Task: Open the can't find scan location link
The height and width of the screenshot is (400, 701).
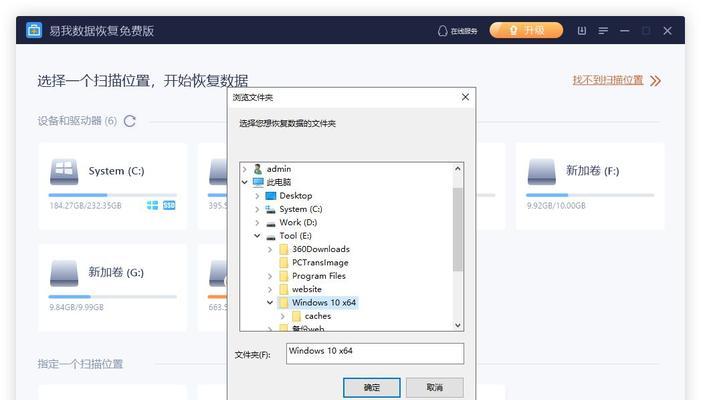Action: coord(608,80)
